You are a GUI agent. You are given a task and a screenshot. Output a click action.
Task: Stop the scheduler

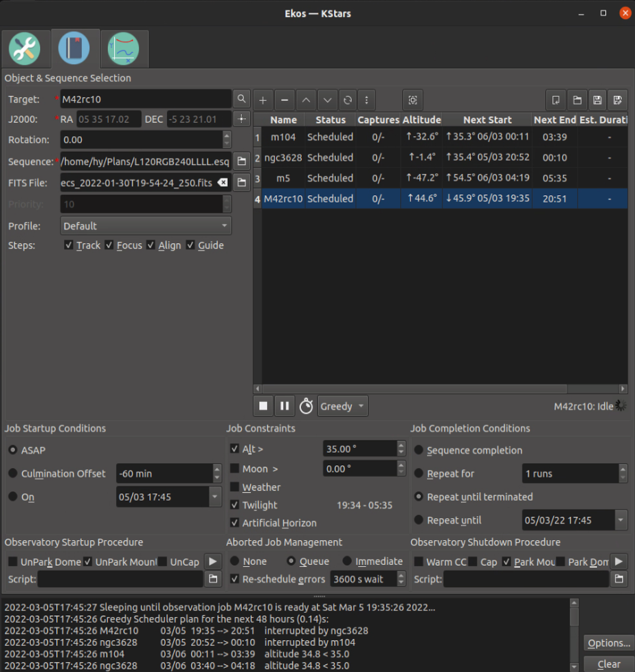264,406
